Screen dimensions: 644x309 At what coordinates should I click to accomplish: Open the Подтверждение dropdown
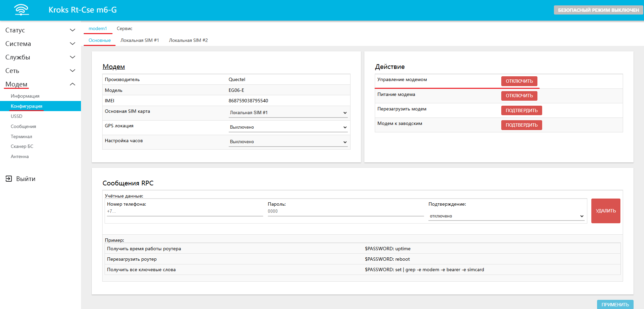(x=506, y=216)
